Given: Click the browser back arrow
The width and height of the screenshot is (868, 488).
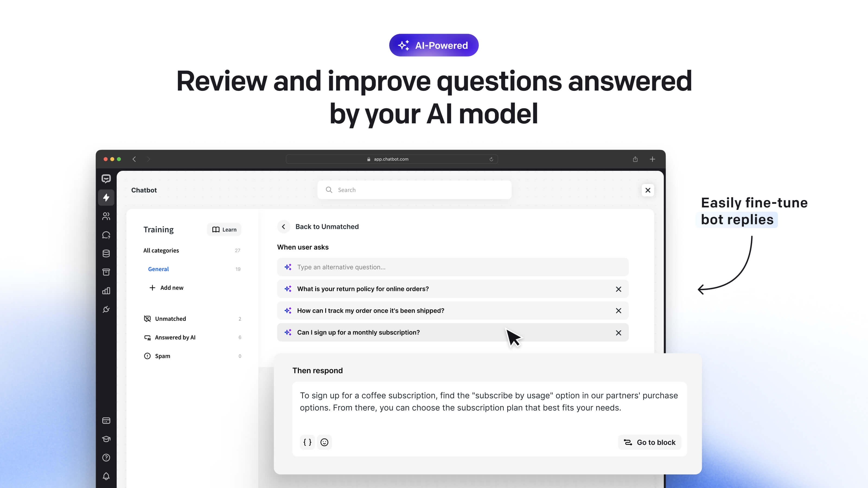Looking at the screenshot, I should point(134,159).
